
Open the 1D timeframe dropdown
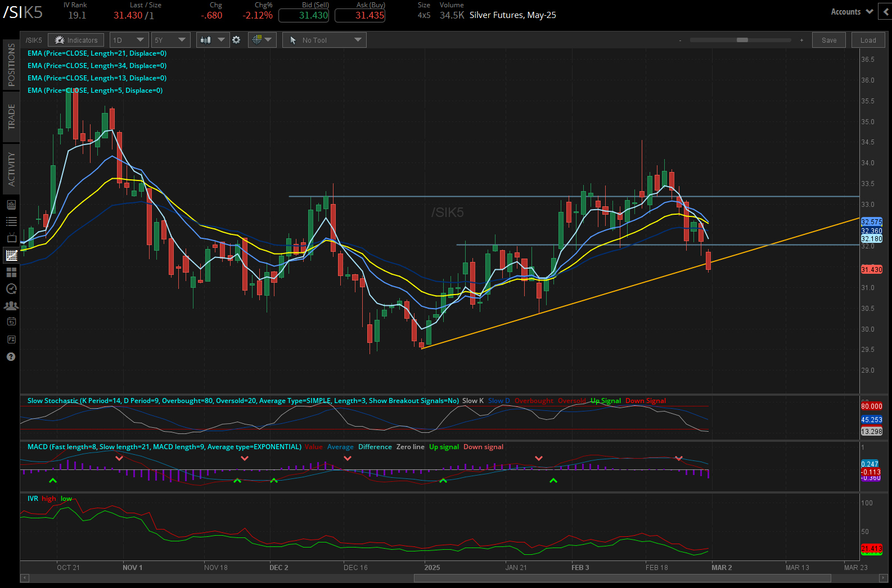(x=129, y=40)
